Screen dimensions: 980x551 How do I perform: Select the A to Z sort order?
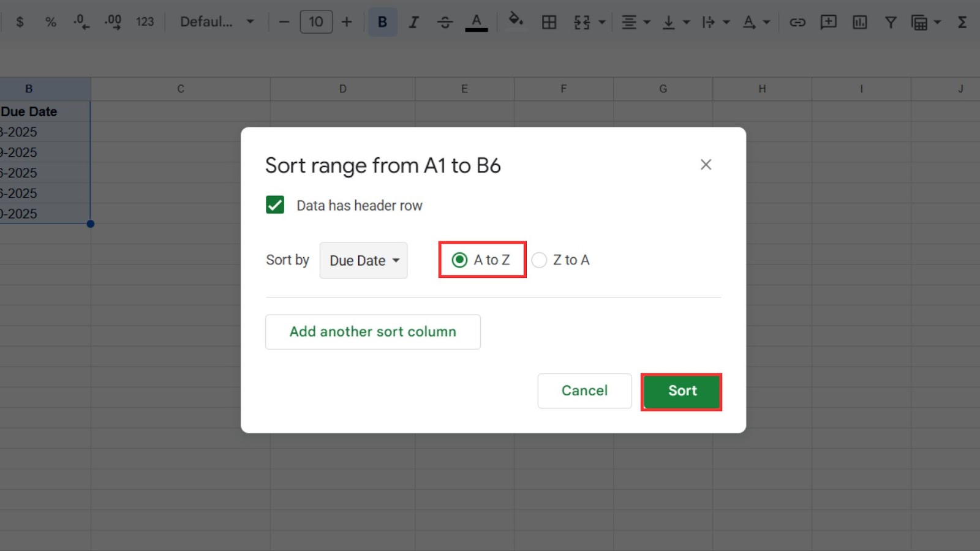point(459,260)
